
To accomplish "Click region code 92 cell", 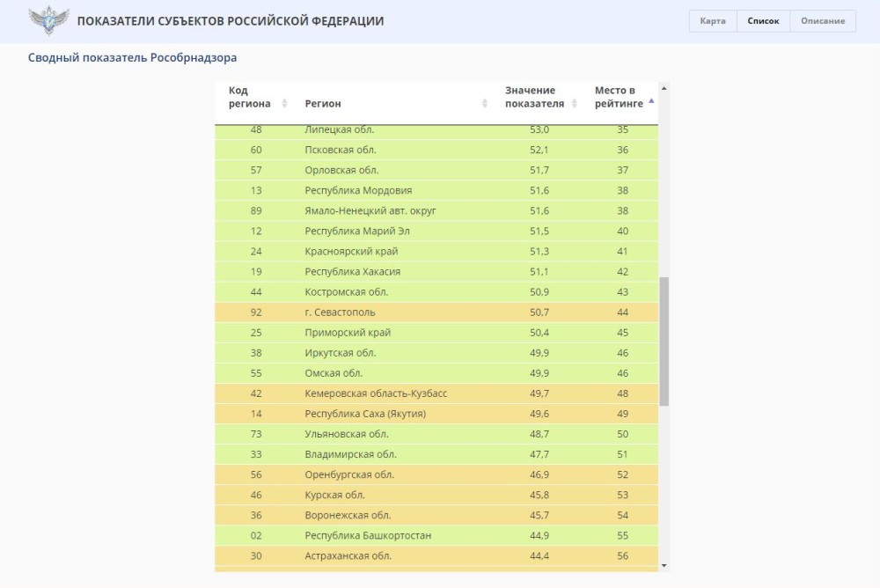I will (256, 312).
